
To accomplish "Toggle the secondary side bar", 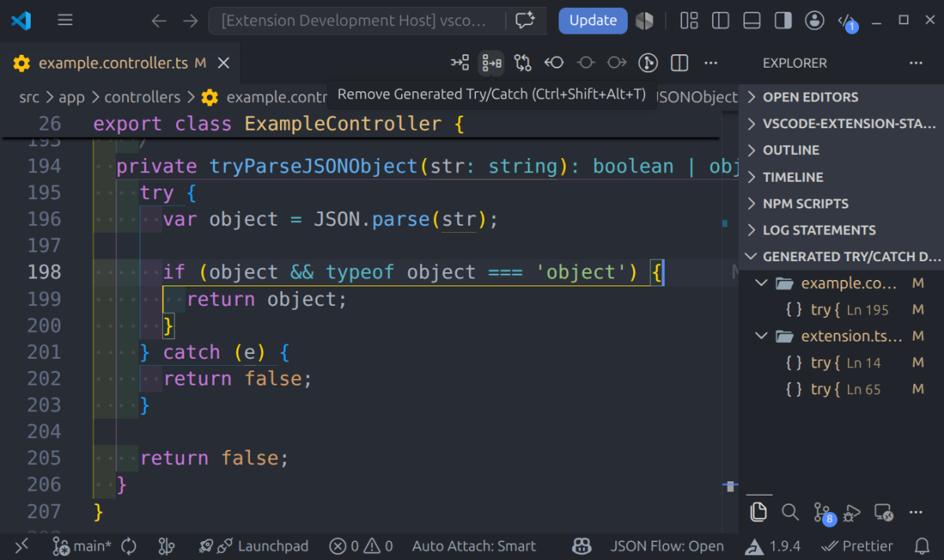I will coord(784,20).
